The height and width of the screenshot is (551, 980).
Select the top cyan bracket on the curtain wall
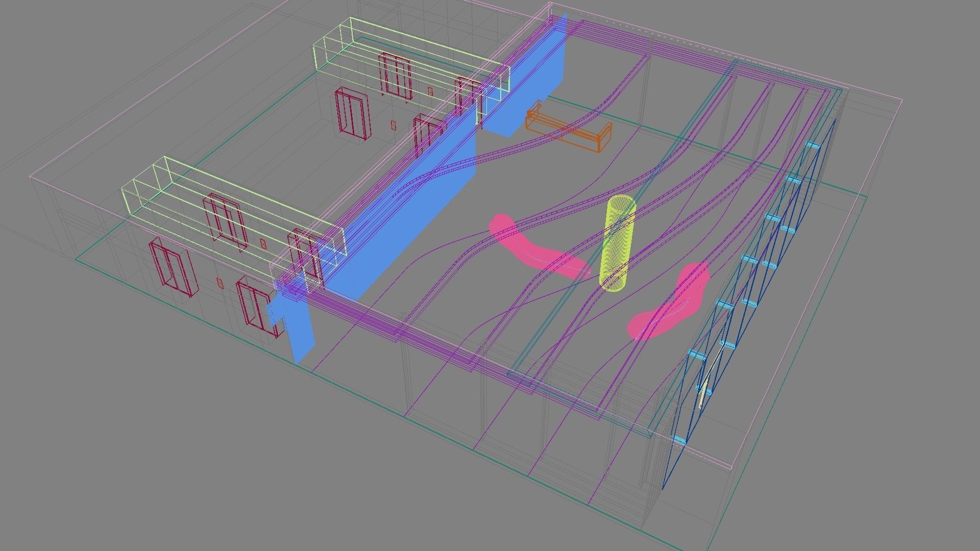coord(813,145)
